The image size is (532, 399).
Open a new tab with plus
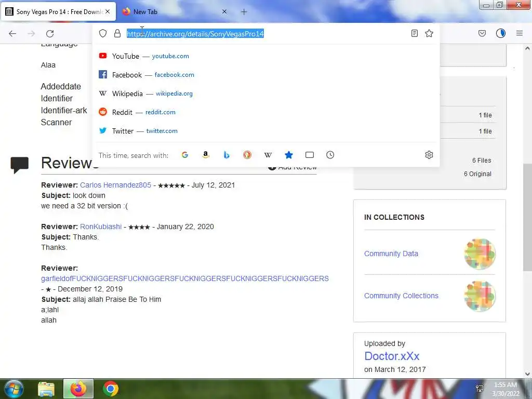click(244, 12)
